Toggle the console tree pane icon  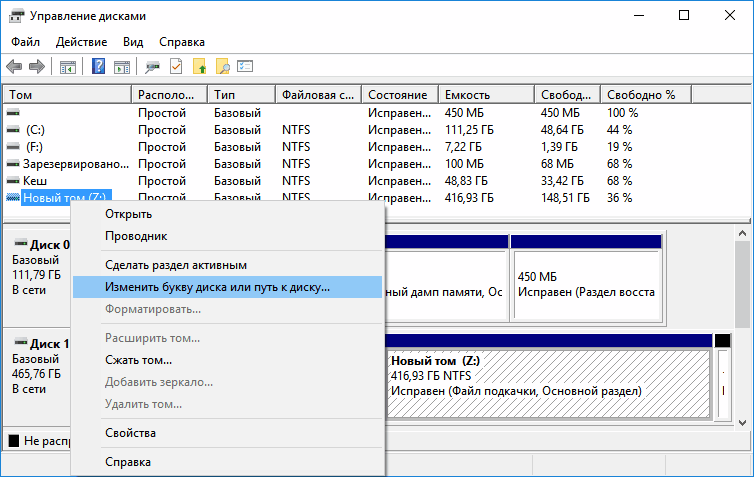68,67
